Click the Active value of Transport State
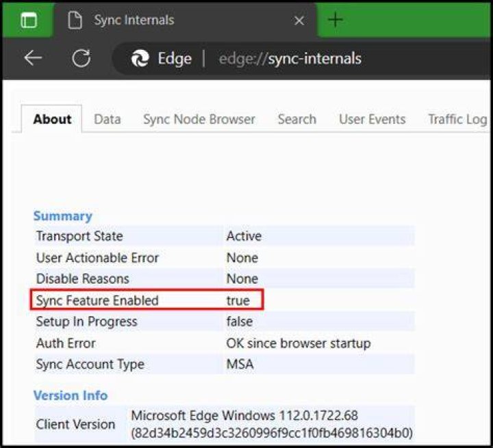493x448 pixels. (x=244, y=236)
